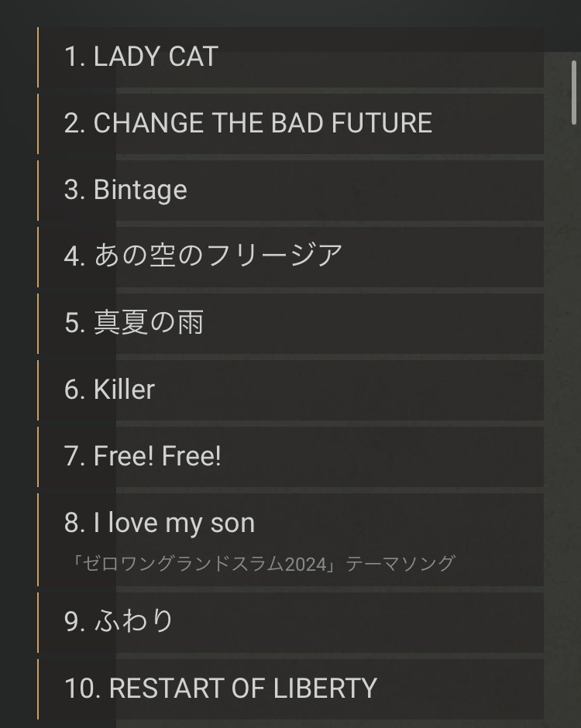Select track 9 ふわり
581x728 pixels.
coord(119,620)
